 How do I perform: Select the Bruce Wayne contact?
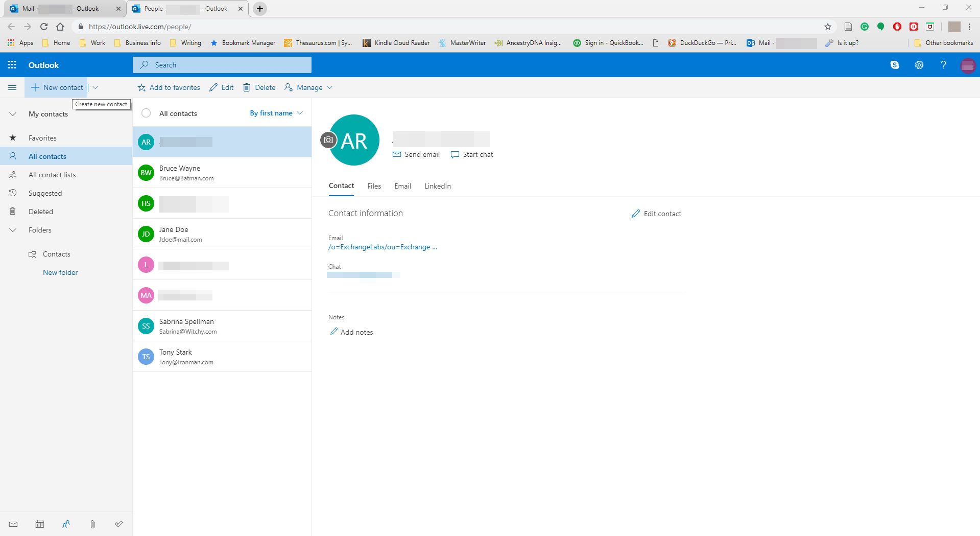222,173
